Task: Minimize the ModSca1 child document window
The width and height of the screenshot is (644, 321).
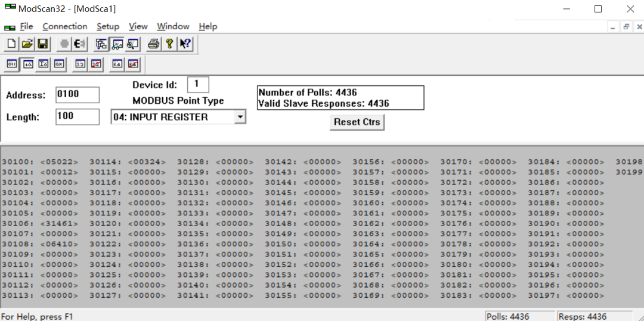Action: [x=613, y=27]
